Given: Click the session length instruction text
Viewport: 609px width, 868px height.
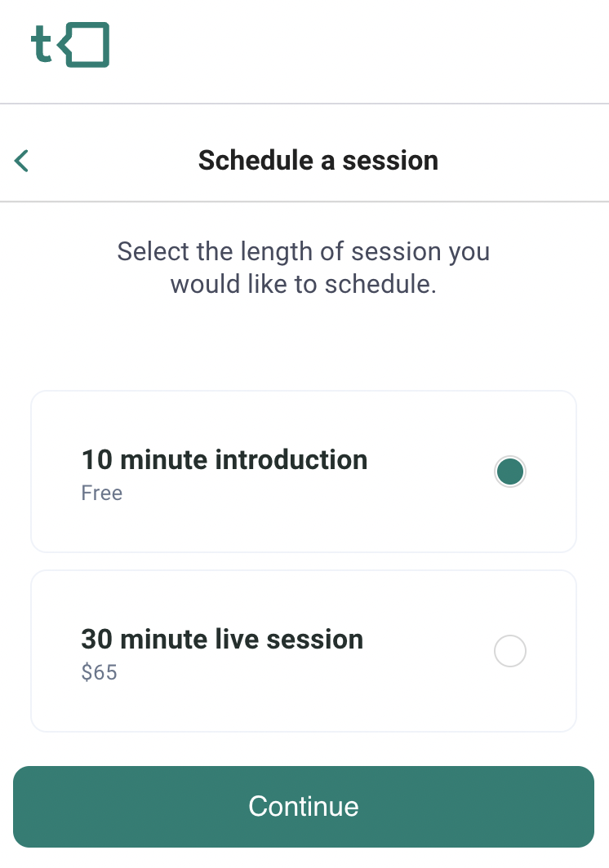Looking at the screenshot, I should tap(304, 268).
